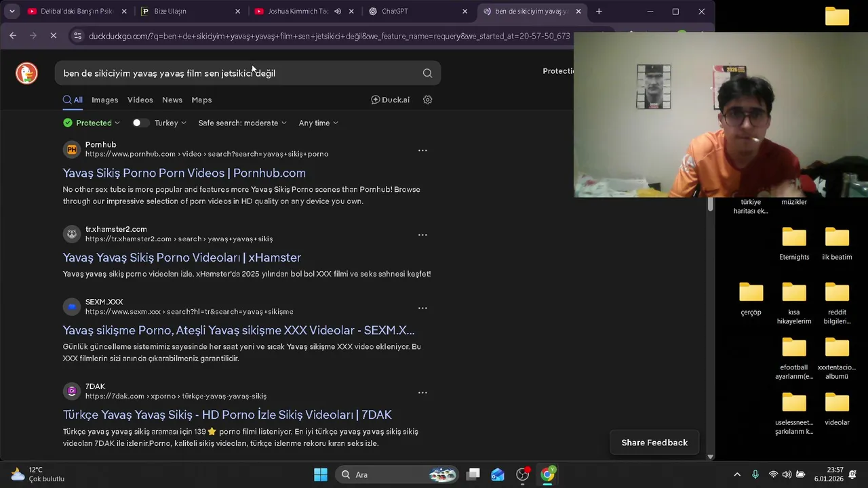Toggle the Turkey region switch

[140, 123]
